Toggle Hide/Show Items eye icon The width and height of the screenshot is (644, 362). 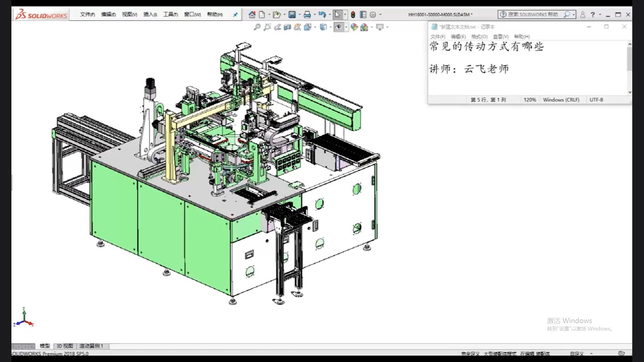[x=338, y=27]
